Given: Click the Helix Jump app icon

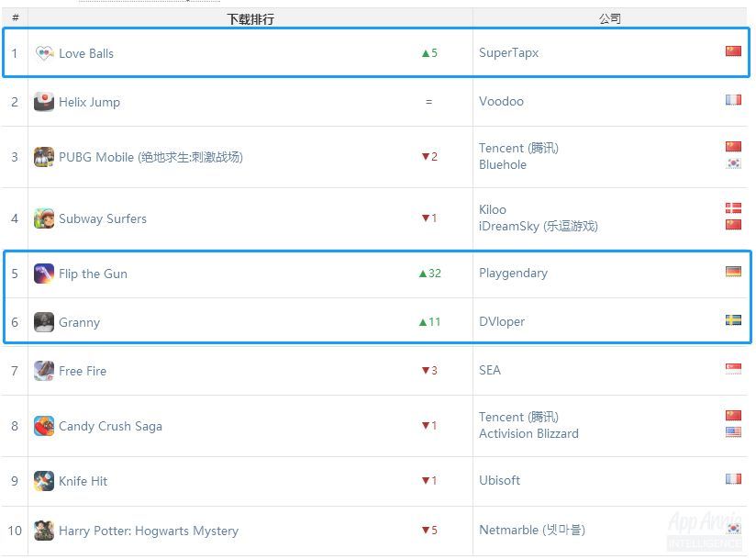Looking at the screenshot, I should 44,102.
